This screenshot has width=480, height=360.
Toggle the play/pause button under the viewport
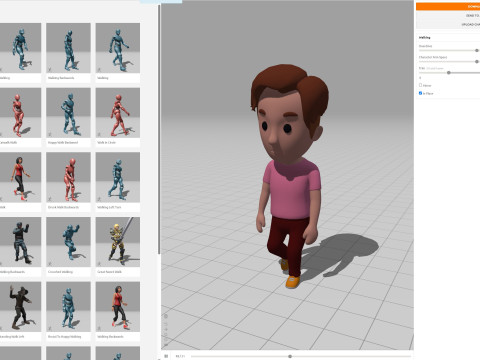[x=166, y=356]
